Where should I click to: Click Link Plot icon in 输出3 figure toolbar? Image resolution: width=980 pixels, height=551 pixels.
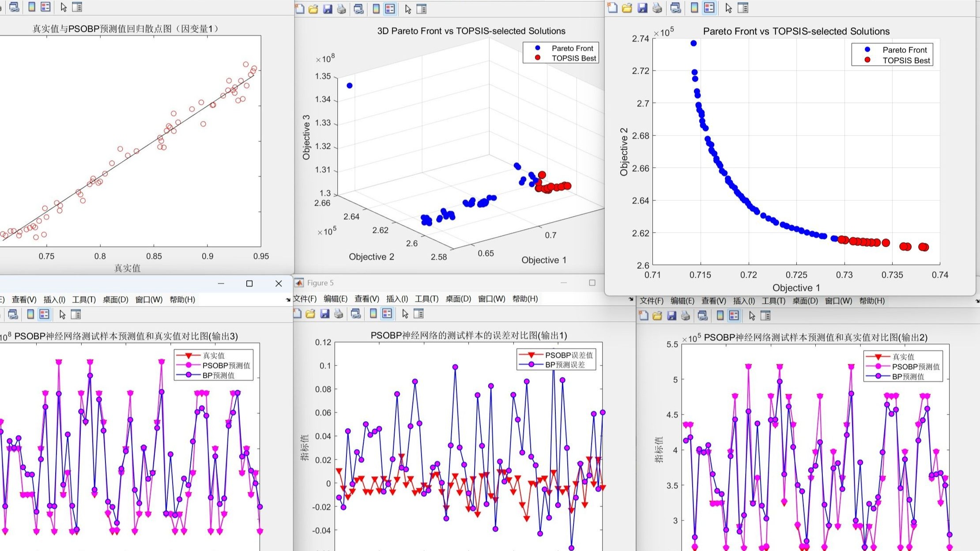[13, 314]
